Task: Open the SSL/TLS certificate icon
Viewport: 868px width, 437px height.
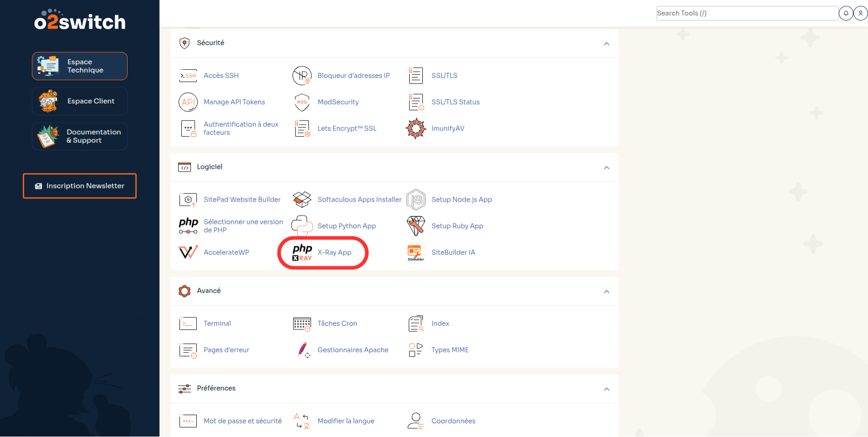Action: pos(416,76)
